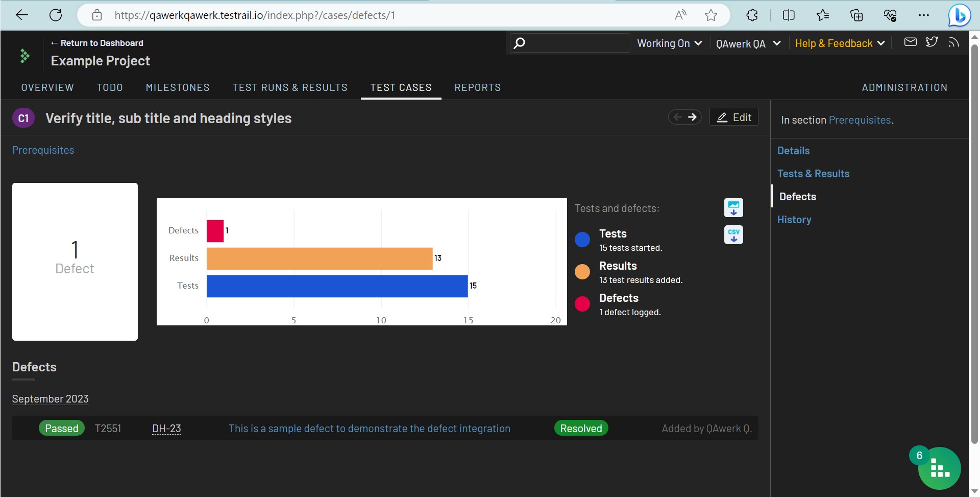Click Return to Dashboard link
Screen dimensions: 980x497
coord(97,43)
